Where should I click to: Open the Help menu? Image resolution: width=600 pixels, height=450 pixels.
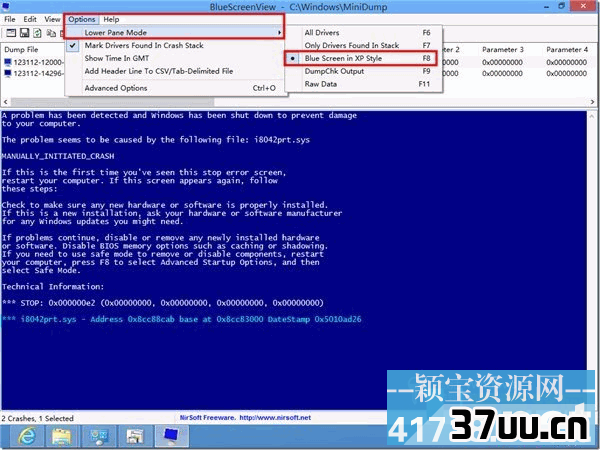111,19
